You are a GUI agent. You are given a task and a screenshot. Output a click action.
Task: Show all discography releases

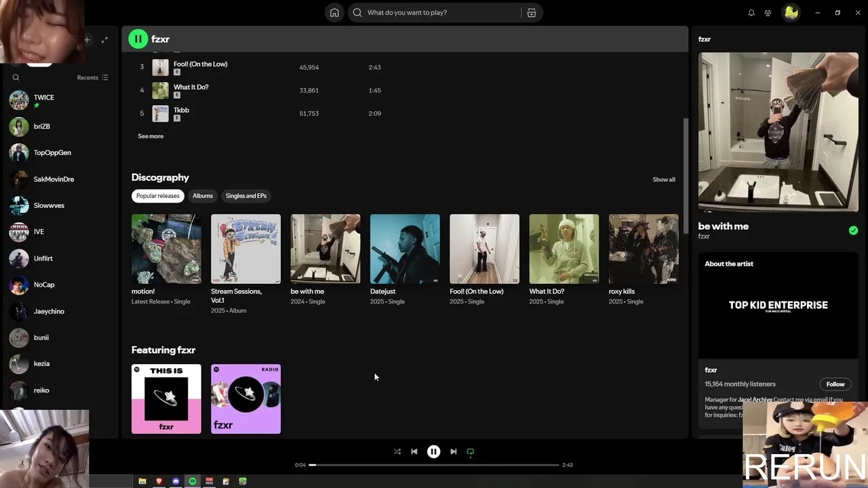pos(664,180)
